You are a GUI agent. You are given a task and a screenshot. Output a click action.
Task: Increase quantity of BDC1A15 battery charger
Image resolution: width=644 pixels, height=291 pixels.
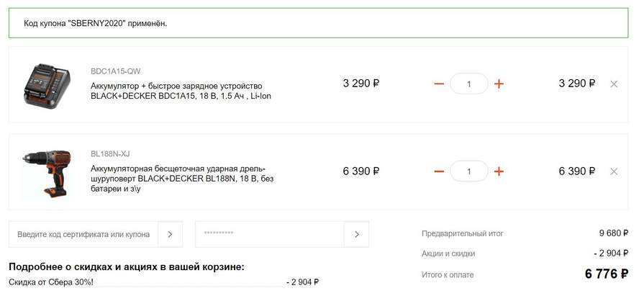(499, 84)
